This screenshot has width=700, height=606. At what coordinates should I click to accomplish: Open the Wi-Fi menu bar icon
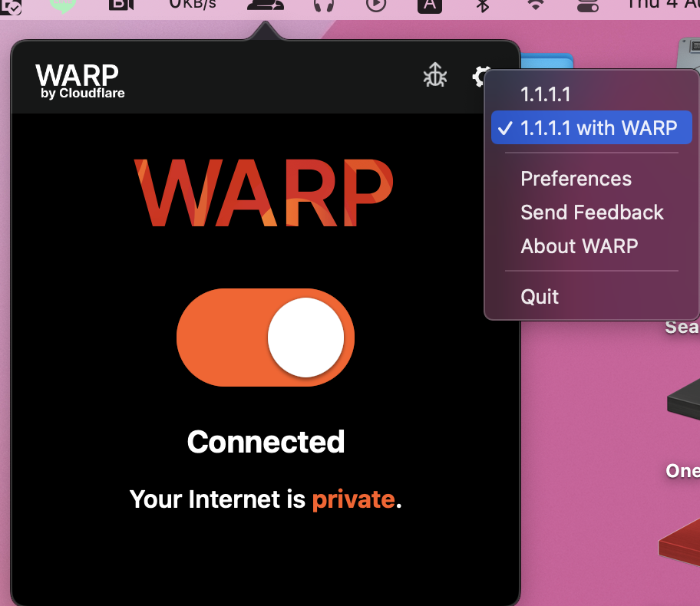[x=536, y=5]
